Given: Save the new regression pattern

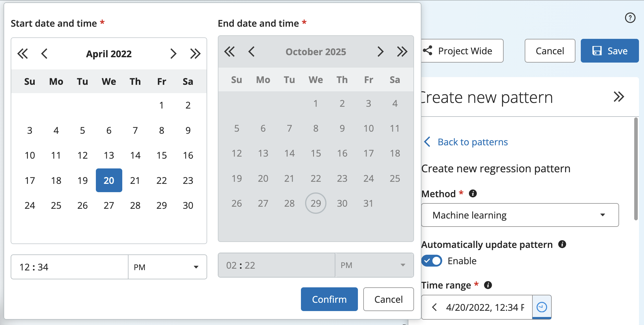Looking at the screenshot, I should pos(610,51).
